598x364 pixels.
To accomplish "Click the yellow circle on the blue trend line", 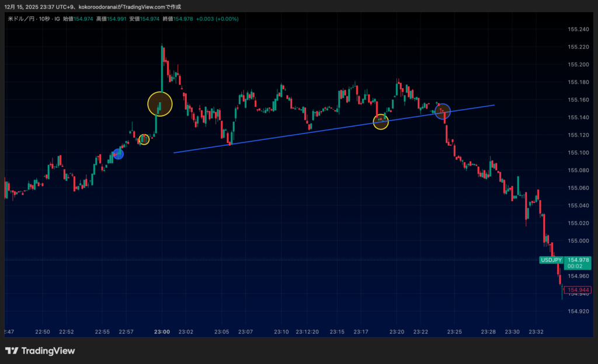I will 381,121.
